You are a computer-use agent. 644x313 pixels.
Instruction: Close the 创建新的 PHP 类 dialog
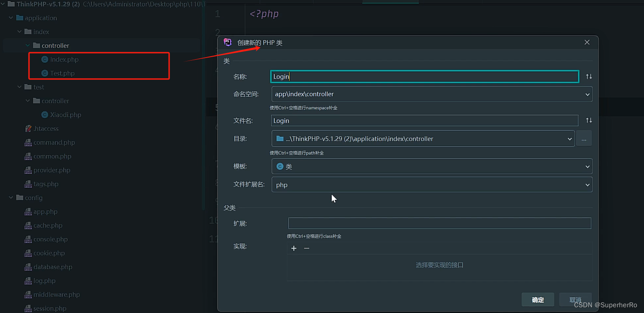coord(587,42)
